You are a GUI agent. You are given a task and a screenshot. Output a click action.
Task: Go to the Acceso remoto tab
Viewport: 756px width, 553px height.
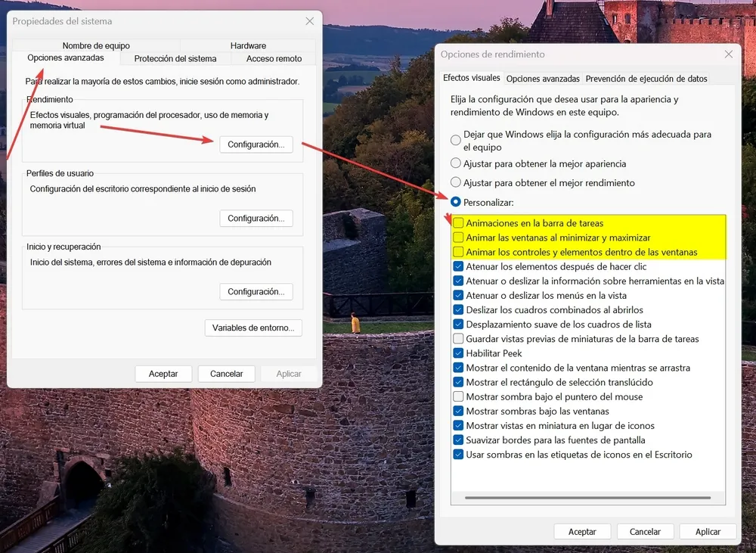tap(274, 58)
